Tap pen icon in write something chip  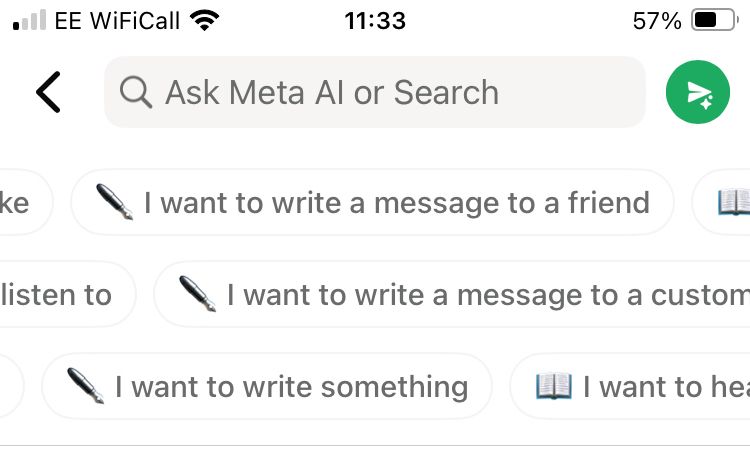tap(85, 385)
